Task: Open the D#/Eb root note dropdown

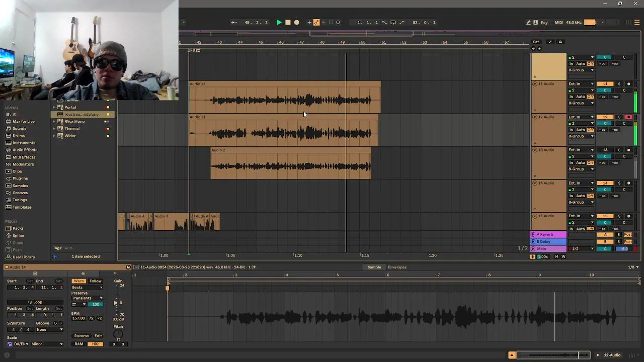Action: [21, 344]
